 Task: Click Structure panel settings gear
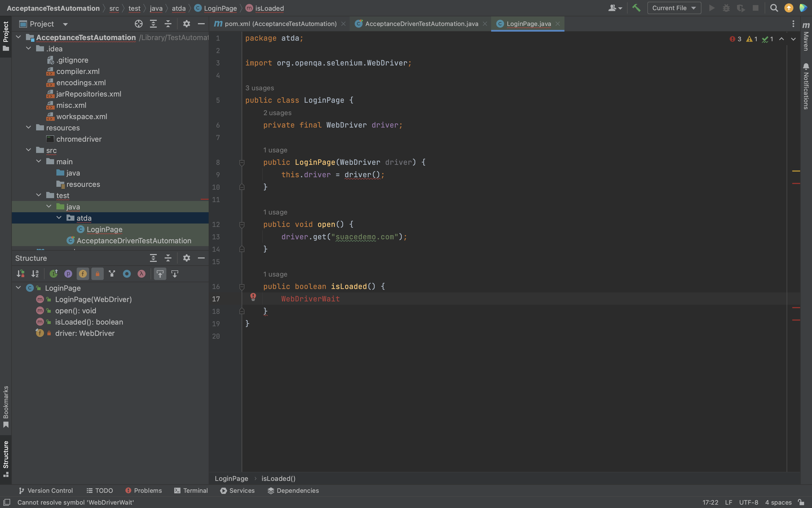click(x=186, y=258)
